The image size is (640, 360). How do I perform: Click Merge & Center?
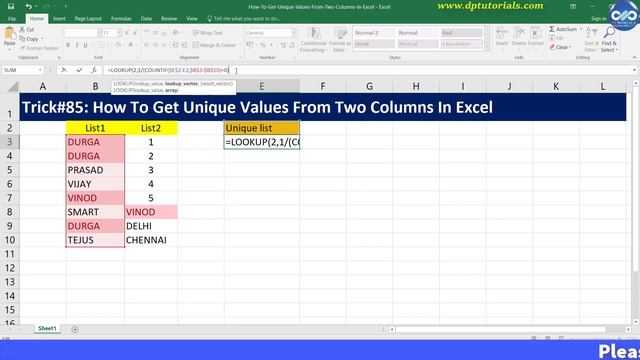click(214, 45)
